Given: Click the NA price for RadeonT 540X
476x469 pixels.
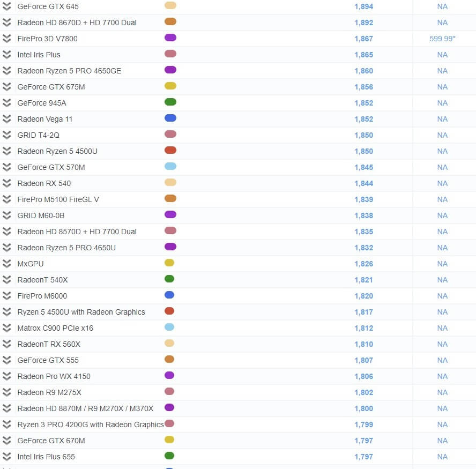Looking at the screenshot, I should [442, 280].
